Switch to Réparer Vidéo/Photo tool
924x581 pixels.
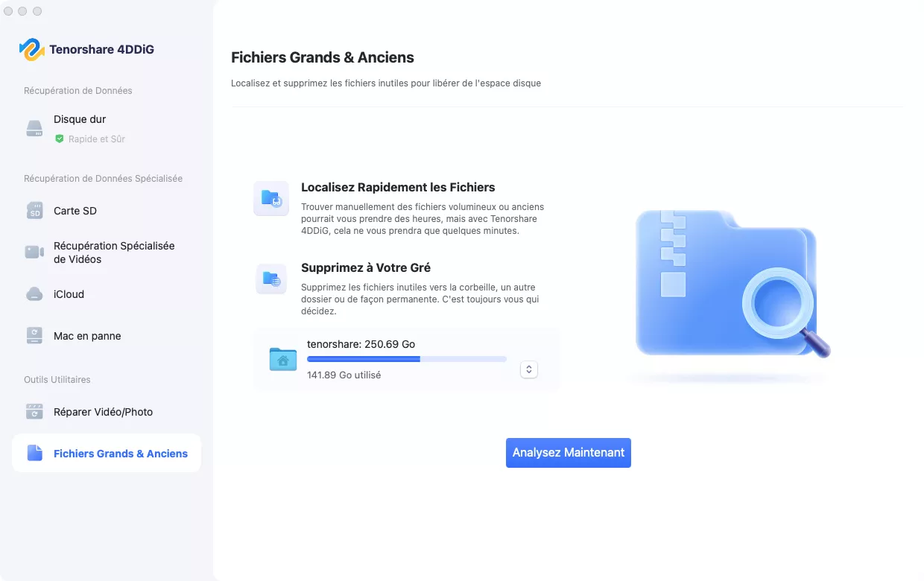(107, 412)
